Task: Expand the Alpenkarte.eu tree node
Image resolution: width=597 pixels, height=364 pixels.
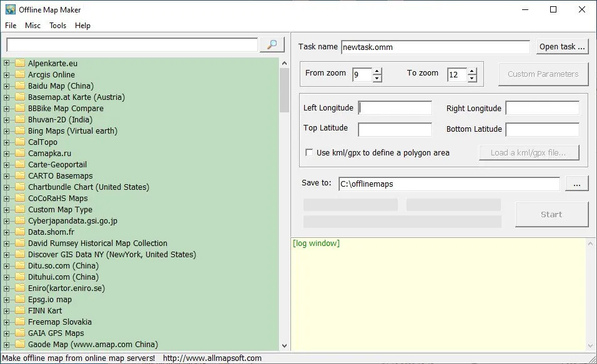Action: coord(6,64)
